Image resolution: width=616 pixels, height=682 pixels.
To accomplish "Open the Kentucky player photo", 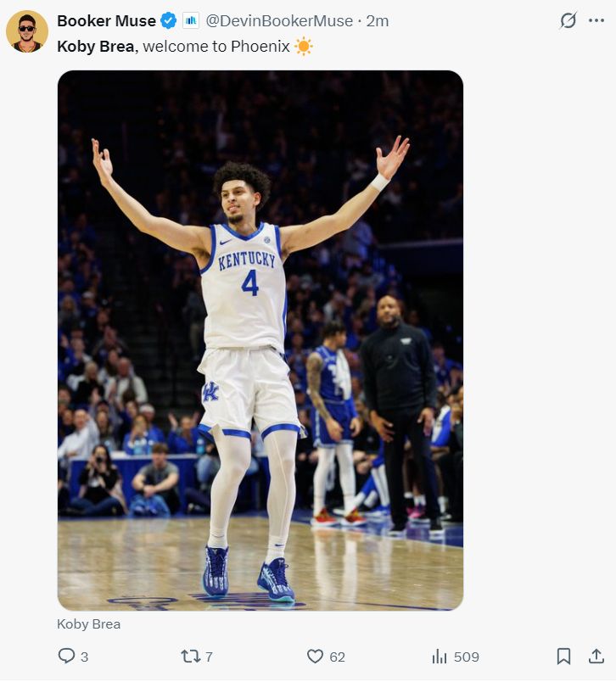I will point(260,339).
